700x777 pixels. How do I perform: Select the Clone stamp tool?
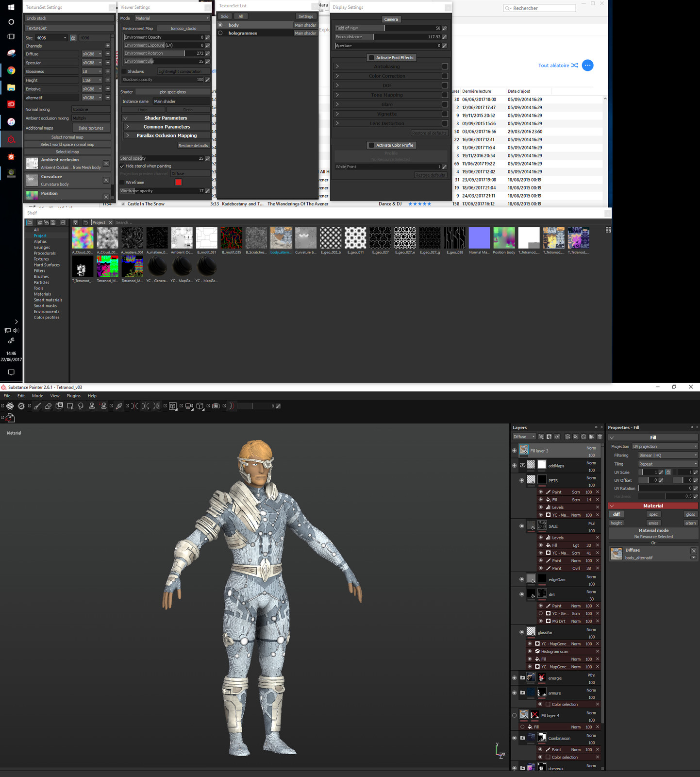pyautogui.click(x=92, y=406)
